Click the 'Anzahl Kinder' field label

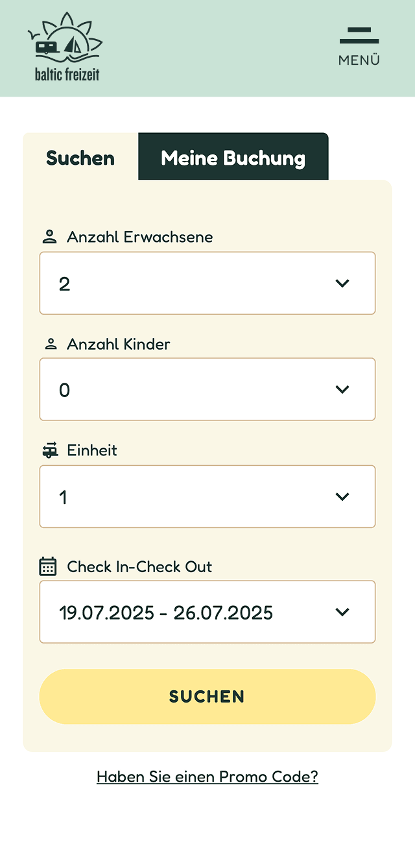pos(119,344)
